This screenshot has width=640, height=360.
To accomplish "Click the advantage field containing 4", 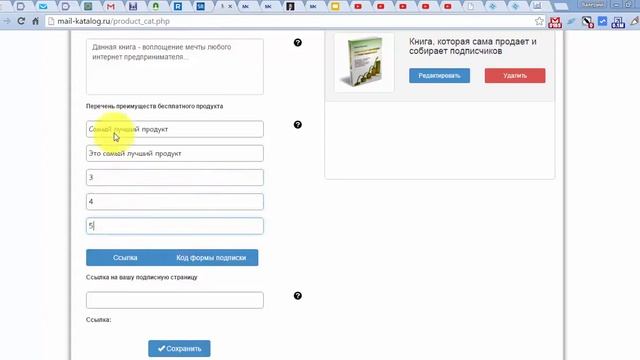I will click(x=175, y=202).
